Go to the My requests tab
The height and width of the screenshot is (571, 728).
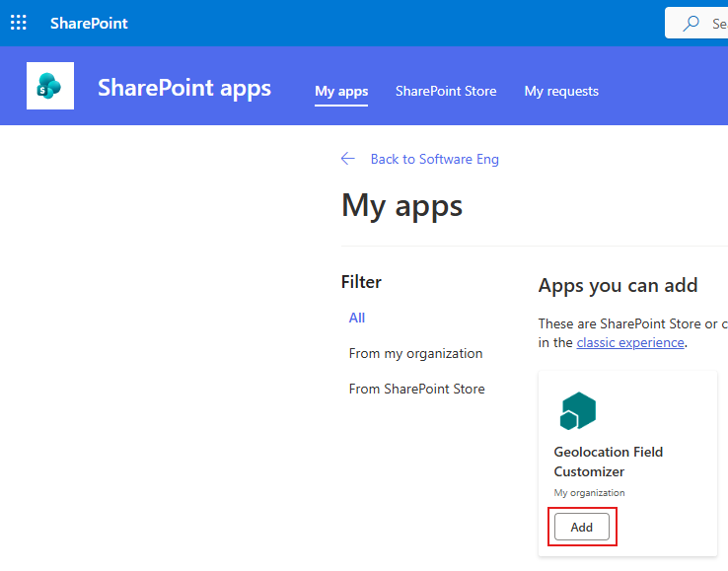(x=561, y=91)
